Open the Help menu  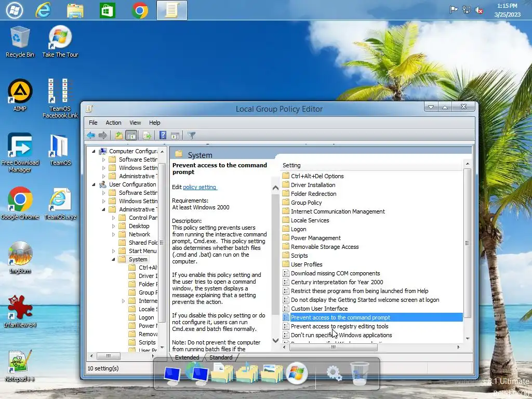click(154, 123)
